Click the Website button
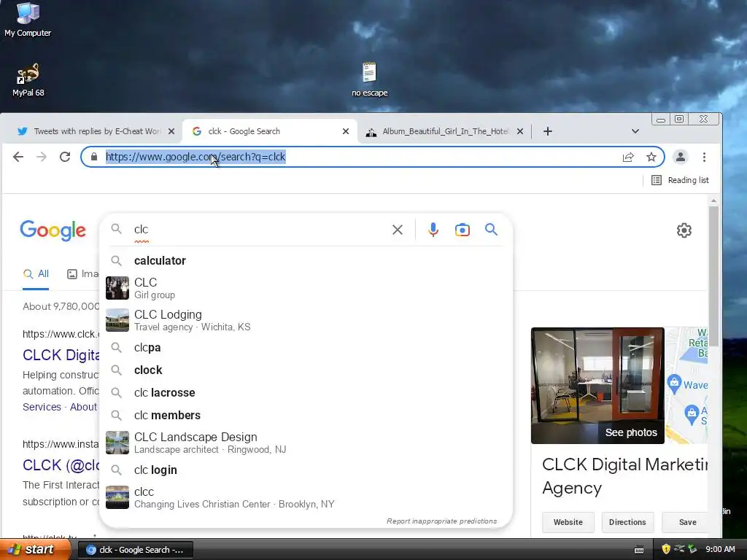Image resolution: width=747 pixels, height=560 pixels. coord(568,522)
